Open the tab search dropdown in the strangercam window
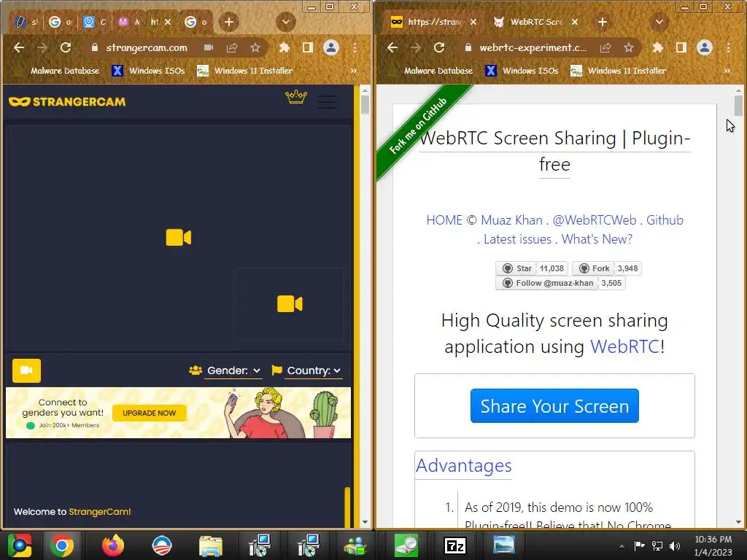This screenshot has height=560, width=747. point(286,22)
